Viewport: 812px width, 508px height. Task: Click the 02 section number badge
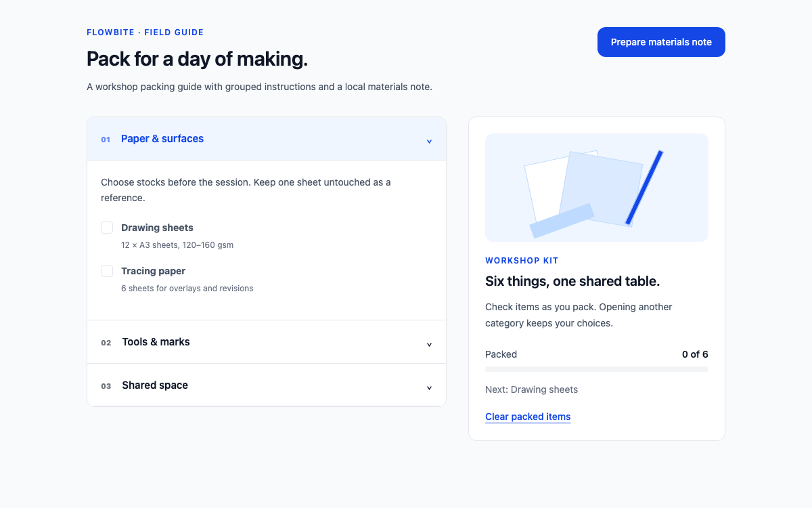(106, 343)
